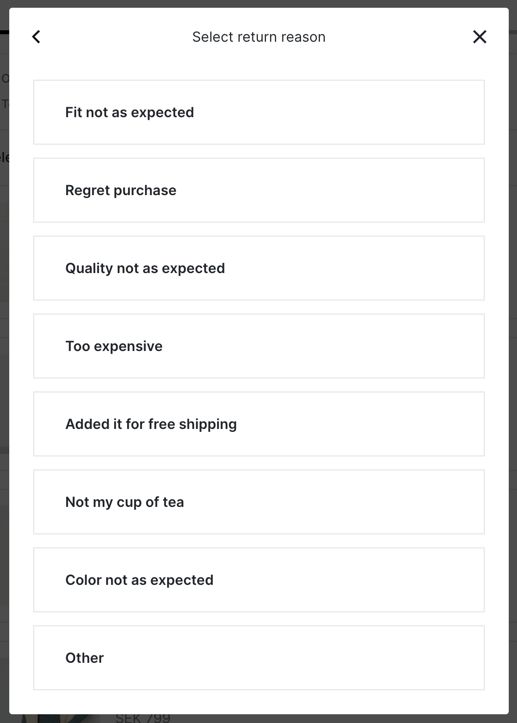
Task: Go back using the left chevron arrow
Action: pyautogui.click(x=36, y=37)
